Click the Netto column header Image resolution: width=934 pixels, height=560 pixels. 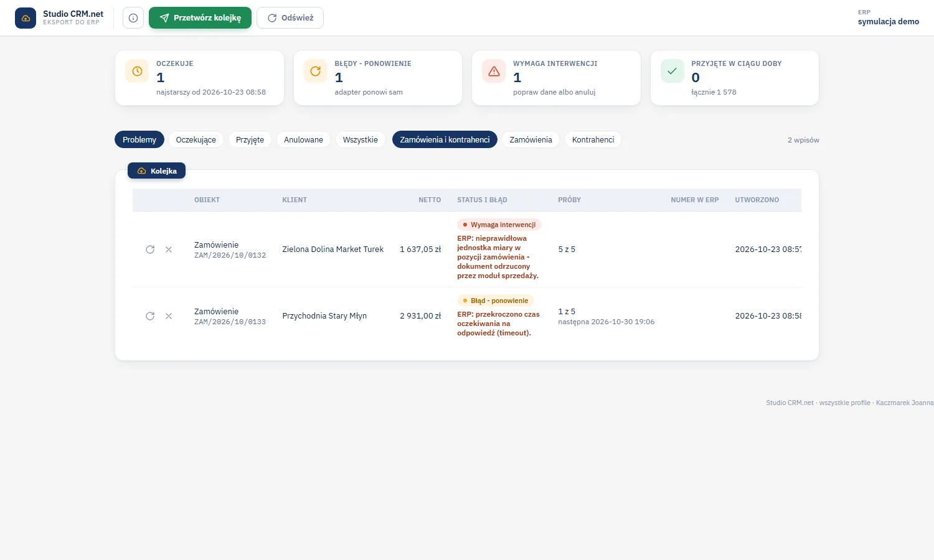[x=430, y=200]
